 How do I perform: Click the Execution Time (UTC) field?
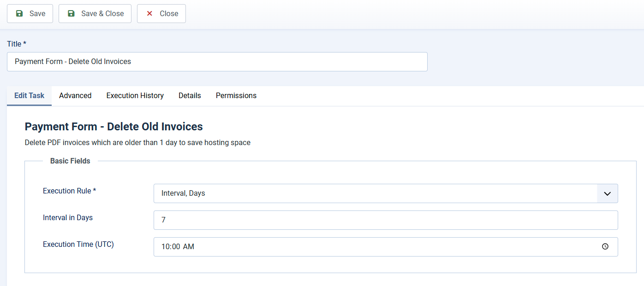(x=386, y=247)
